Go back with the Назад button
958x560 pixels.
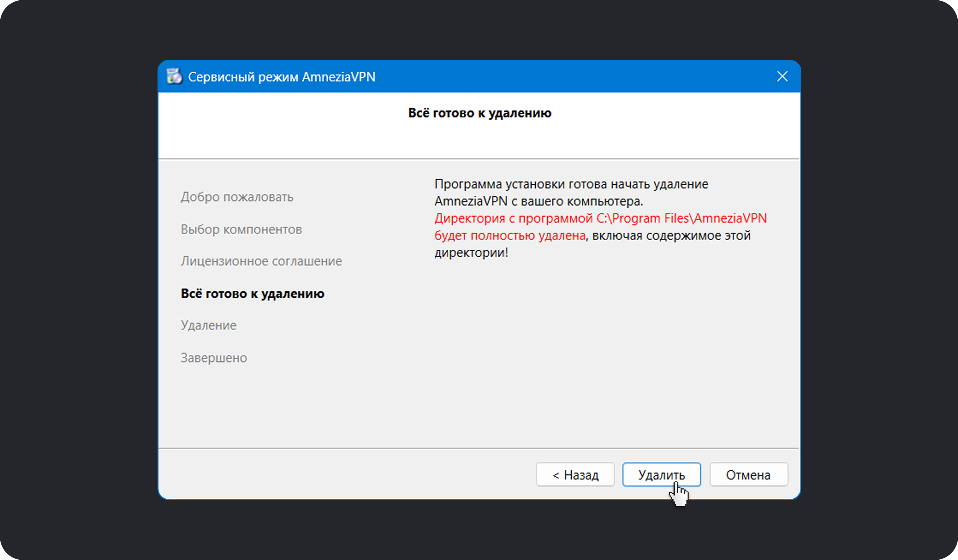pos(575,474)
